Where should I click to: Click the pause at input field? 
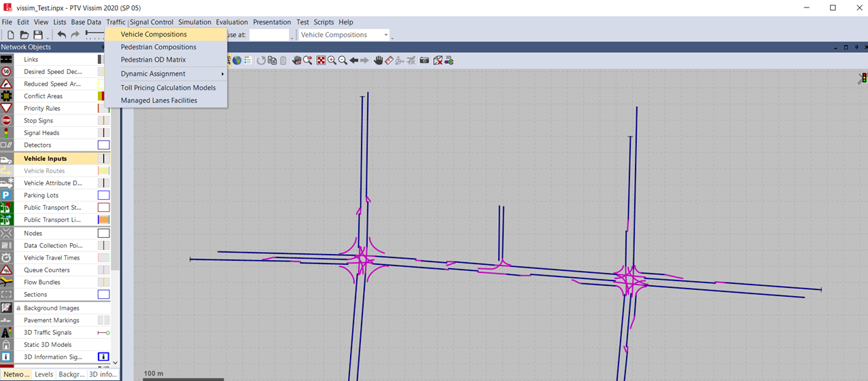(269, 35)
